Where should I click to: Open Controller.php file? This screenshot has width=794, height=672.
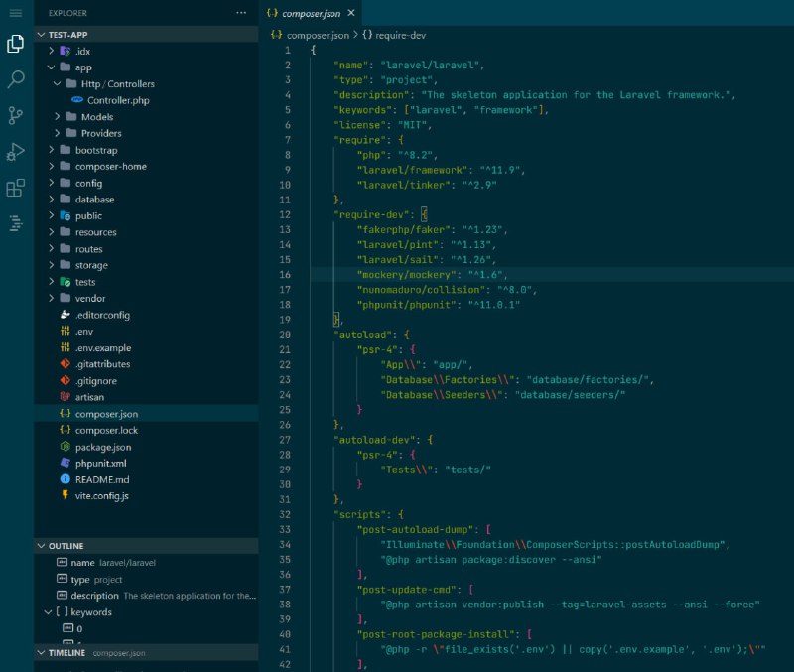point(146,100)
